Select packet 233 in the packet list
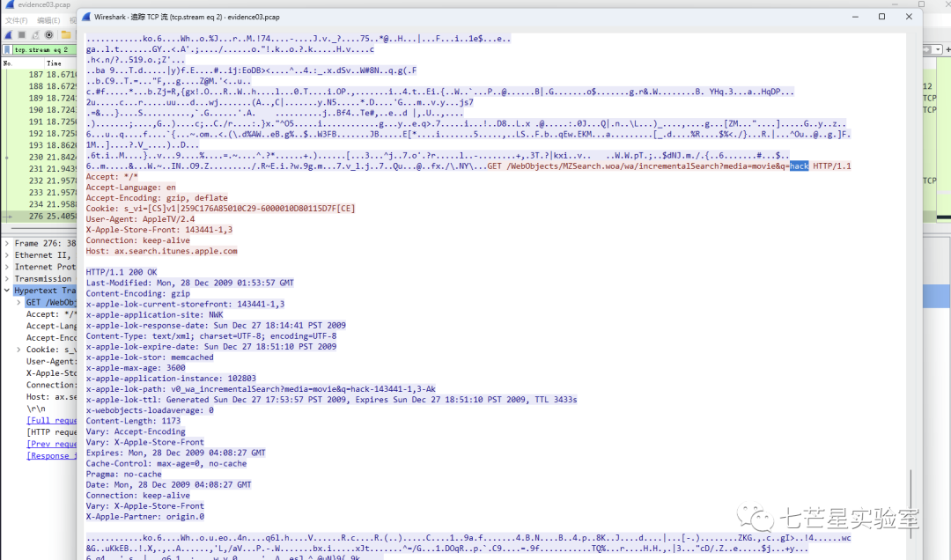This screenshot has height=560, width=951. tap(40, 192)
